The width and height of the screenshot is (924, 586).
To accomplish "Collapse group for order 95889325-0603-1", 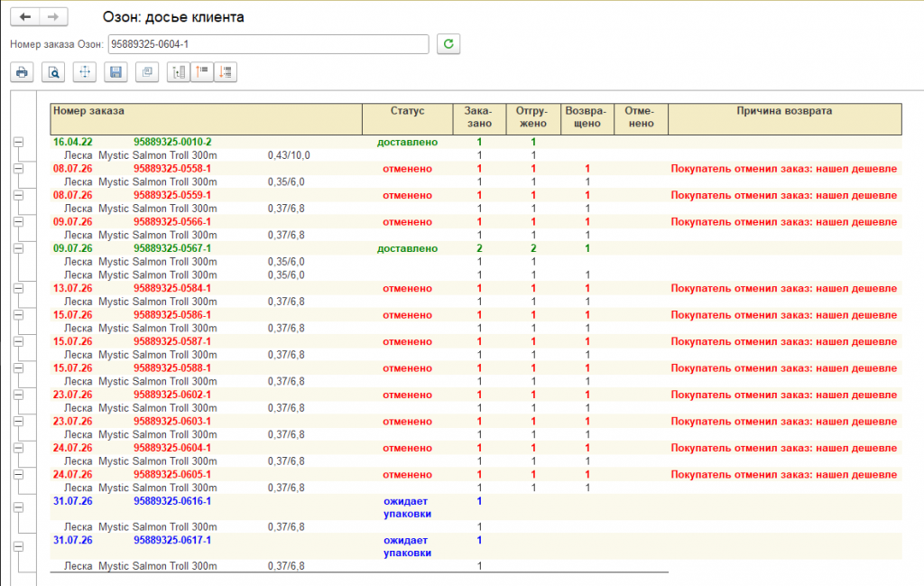I will pos(19,421).
